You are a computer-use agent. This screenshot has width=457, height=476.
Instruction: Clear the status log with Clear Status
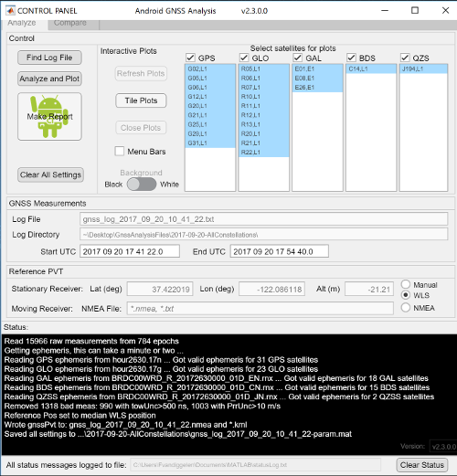[x=422, y=465]
